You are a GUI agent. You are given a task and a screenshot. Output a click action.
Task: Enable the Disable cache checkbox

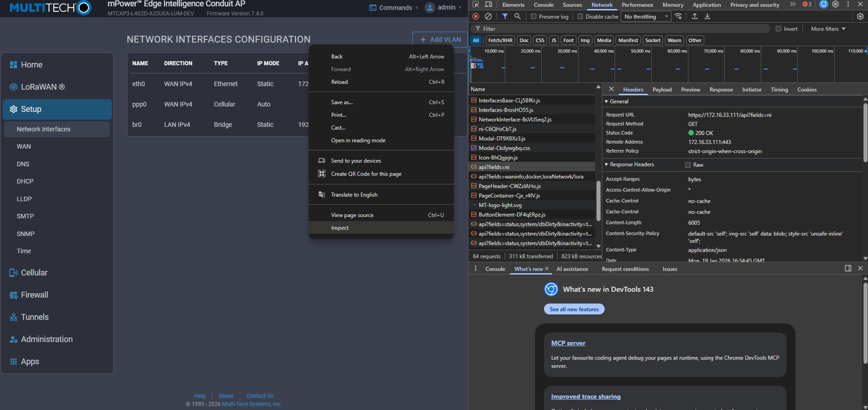[x=580, y=16]
